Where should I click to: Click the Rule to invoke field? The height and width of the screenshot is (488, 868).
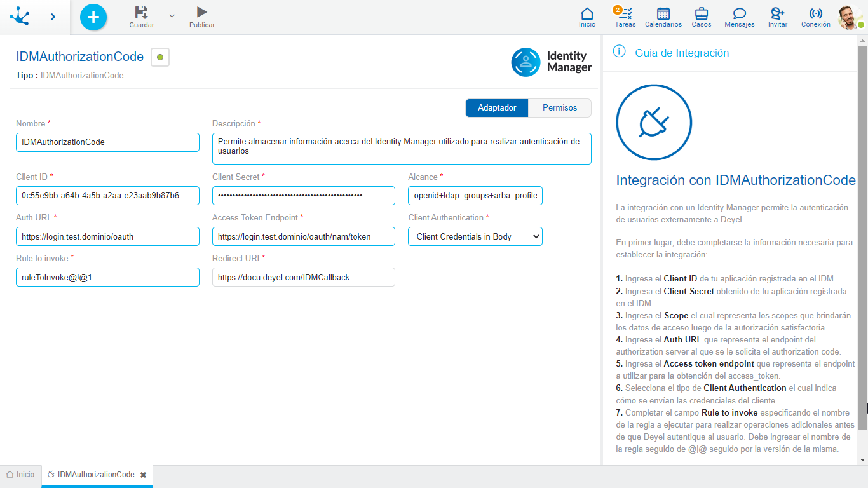click(108, 277)
